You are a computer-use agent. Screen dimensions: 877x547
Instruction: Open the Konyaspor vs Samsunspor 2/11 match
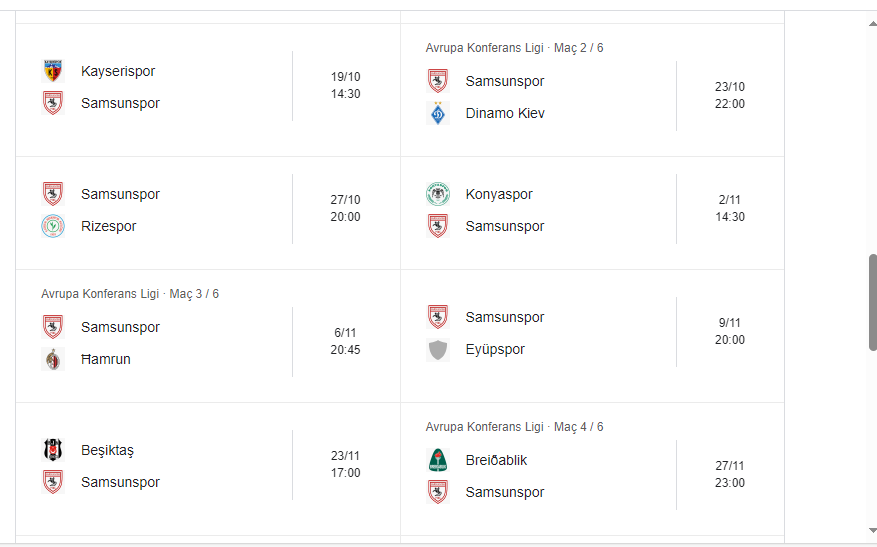pos(592,212)
